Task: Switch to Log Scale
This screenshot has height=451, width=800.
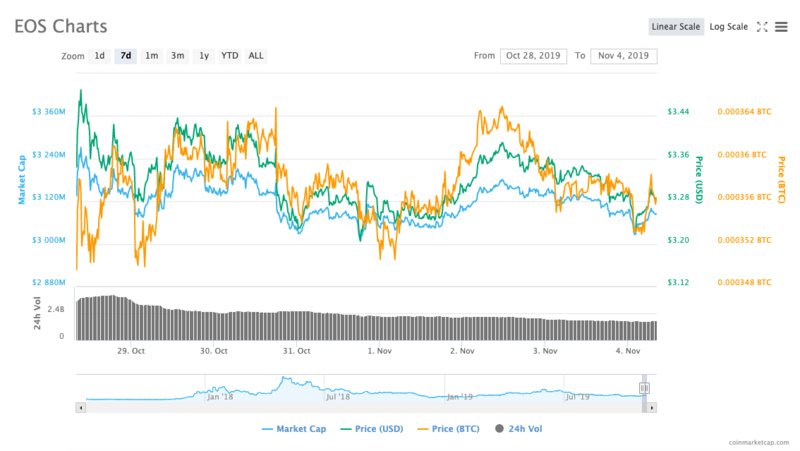Action: pos(729,27)
